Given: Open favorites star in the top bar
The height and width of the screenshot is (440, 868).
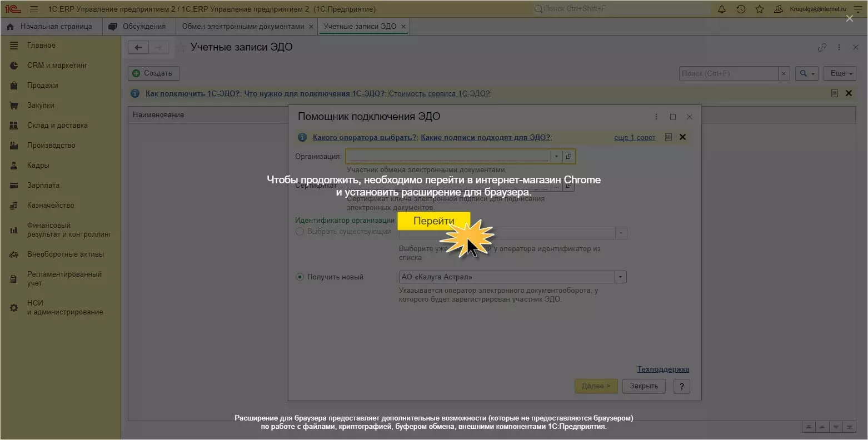Looking at the screenshot, I should 760,9.
